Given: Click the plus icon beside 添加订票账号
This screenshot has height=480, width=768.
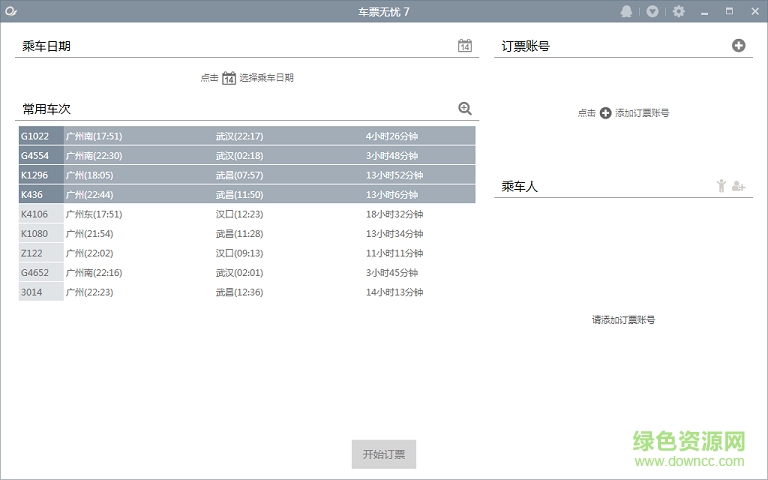Looking at the screenshot, I should pos(605,113).
